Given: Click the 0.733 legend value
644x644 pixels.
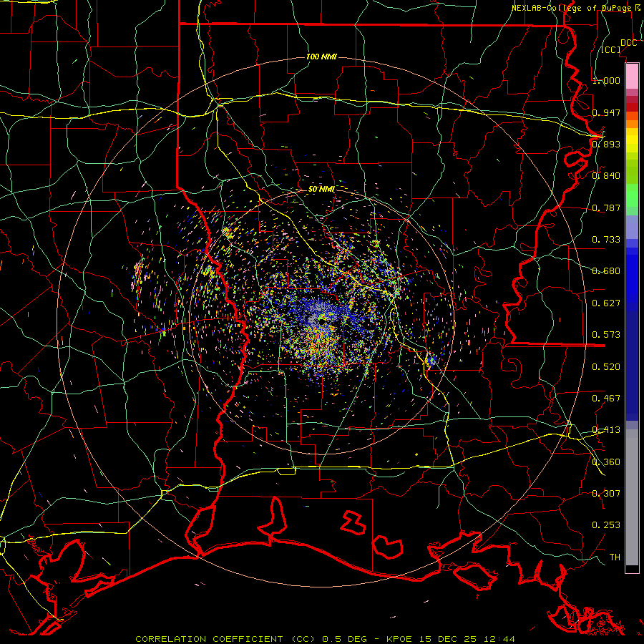Looking at the screenshot, I should [606, 240].
